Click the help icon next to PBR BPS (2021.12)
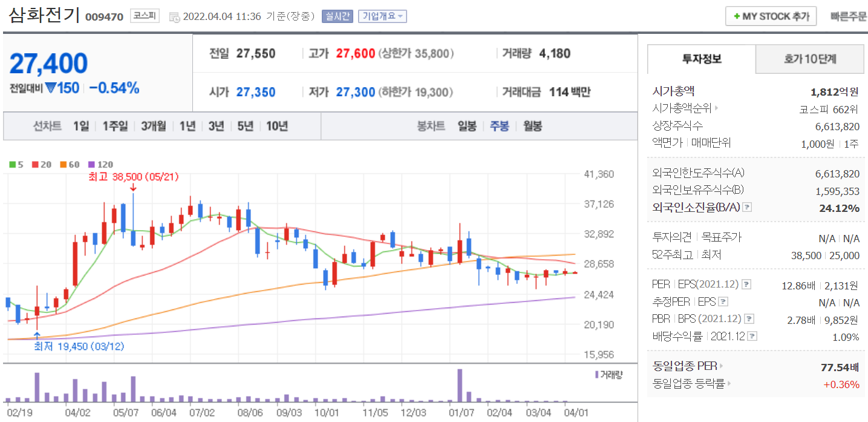The width and height of the screenshot is (868, 422). click(750, 319)
